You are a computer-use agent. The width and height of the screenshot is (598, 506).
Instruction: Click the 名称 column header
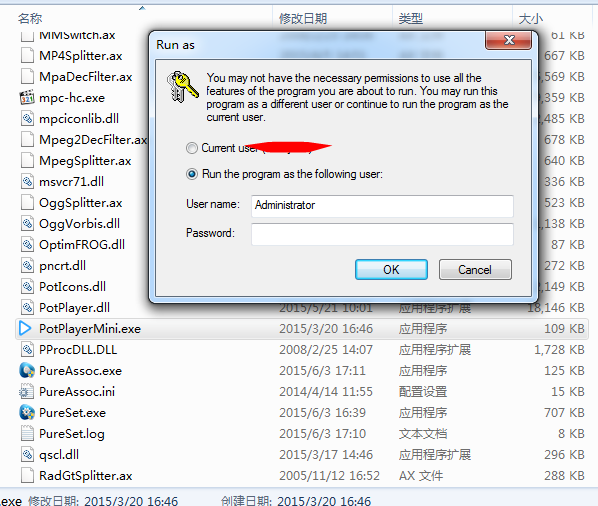coord(30,18)
